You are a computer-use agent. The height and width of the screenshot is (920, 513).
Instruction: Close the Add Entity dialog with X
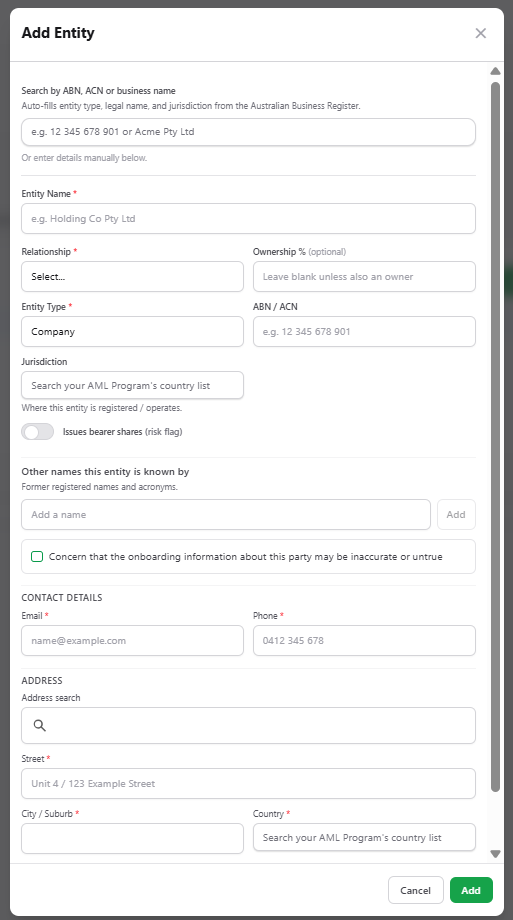(x=481, y=33)
